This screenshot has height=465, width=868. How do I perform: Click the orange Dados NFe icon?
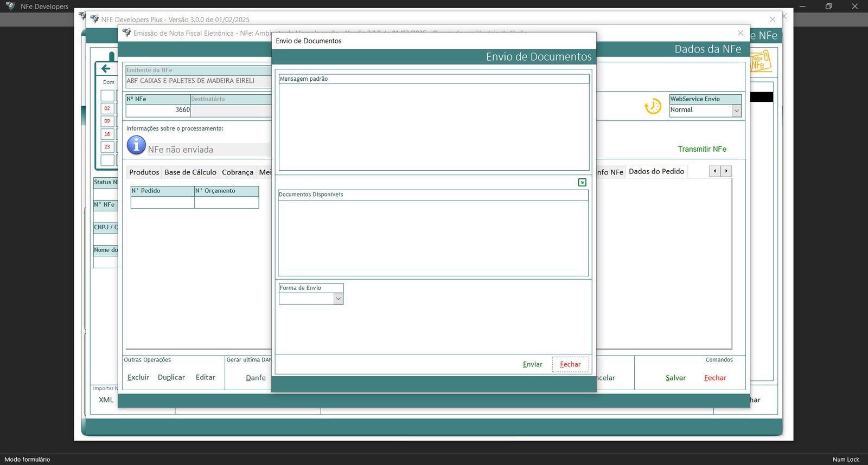click(x=760, y=62)
